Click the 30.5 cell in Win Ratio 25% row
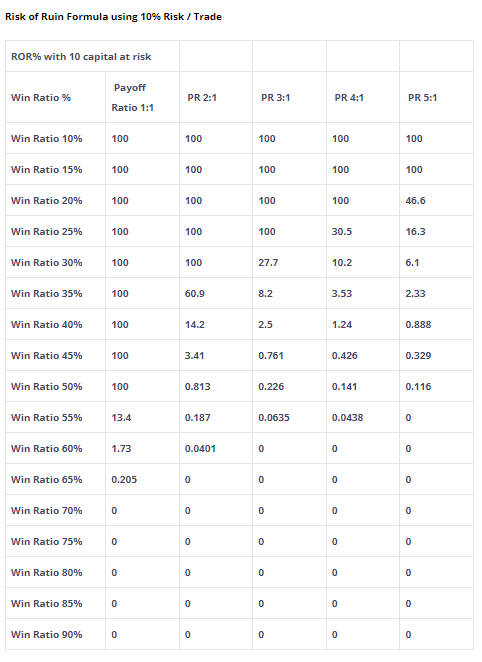This screenshot has width=482, height=662. click(x=363, y=231)
